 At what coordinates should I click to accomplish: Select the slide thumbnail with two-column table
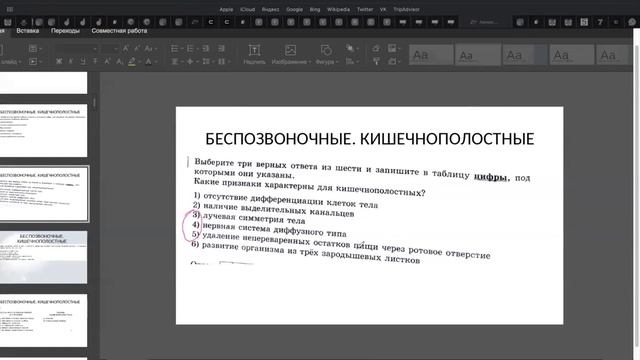[x=43, y=321]
